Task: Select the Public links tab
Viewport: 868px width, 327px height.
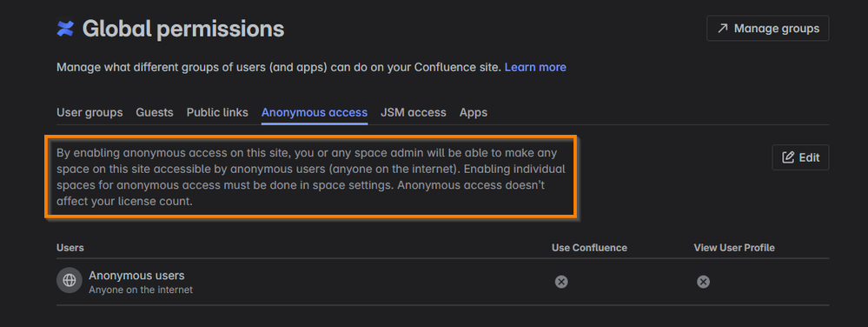Action: point(217,112)
